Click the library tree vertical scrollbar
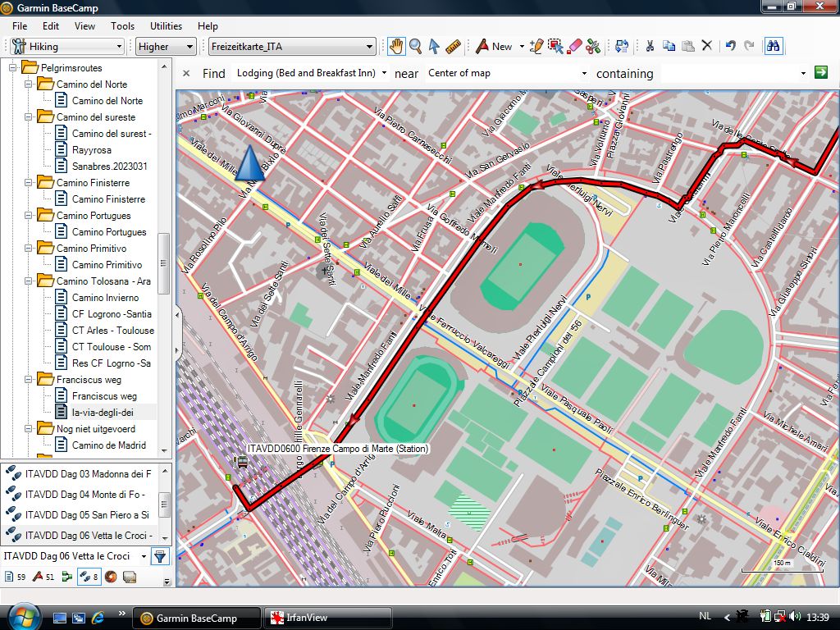 pyautogui.click(x=164, y=262)
